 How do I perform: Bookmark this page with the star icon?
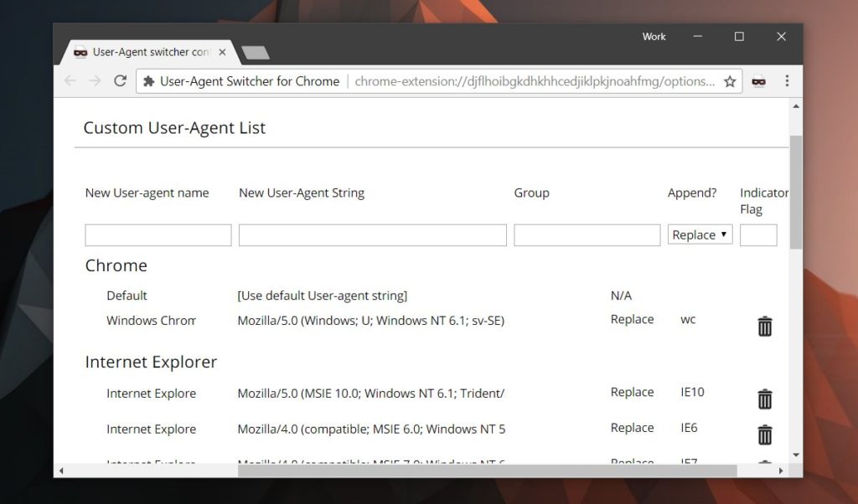[x=730, y=81]
